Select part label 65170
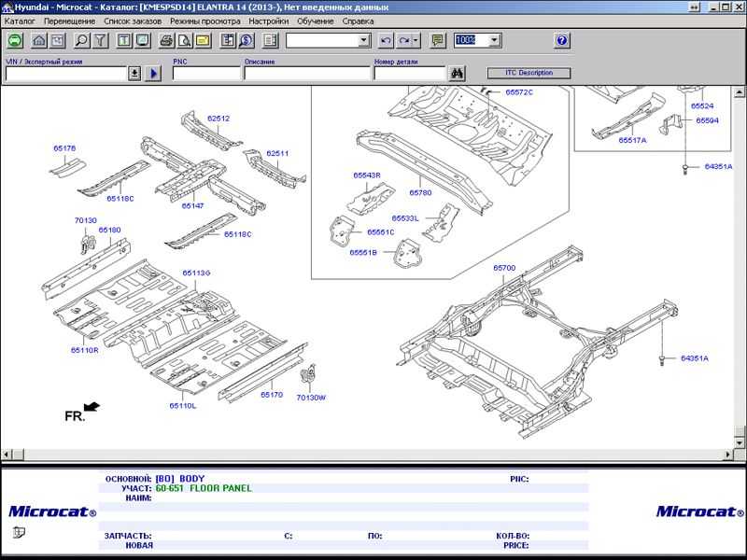This screenshot has width=747, height=560. 272,395
